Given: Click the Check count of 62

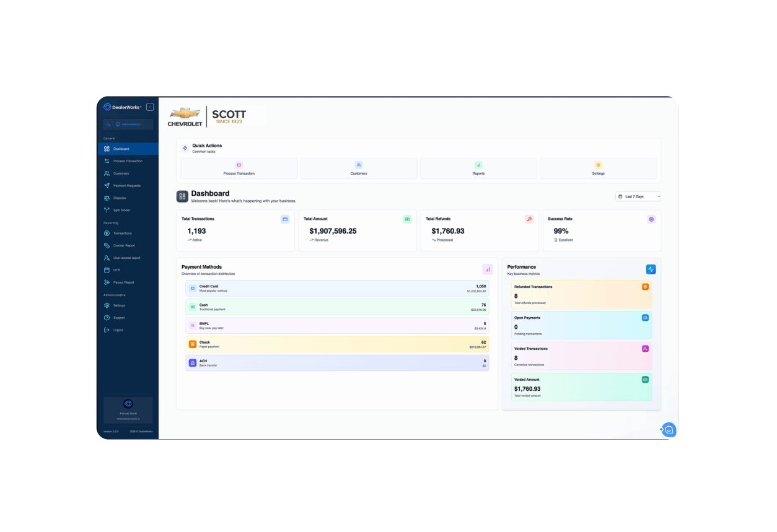Looking at the screenshot, I should [484, 342].
